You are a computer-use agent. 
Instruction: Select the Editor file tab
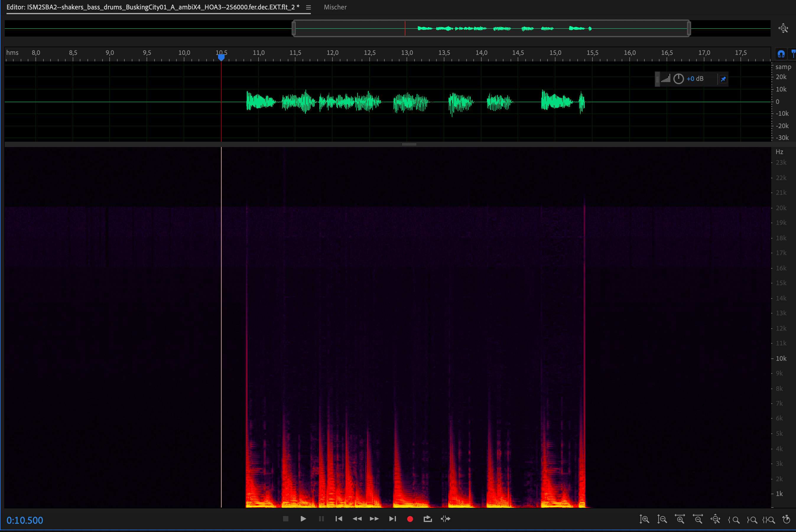coord(153,7)
